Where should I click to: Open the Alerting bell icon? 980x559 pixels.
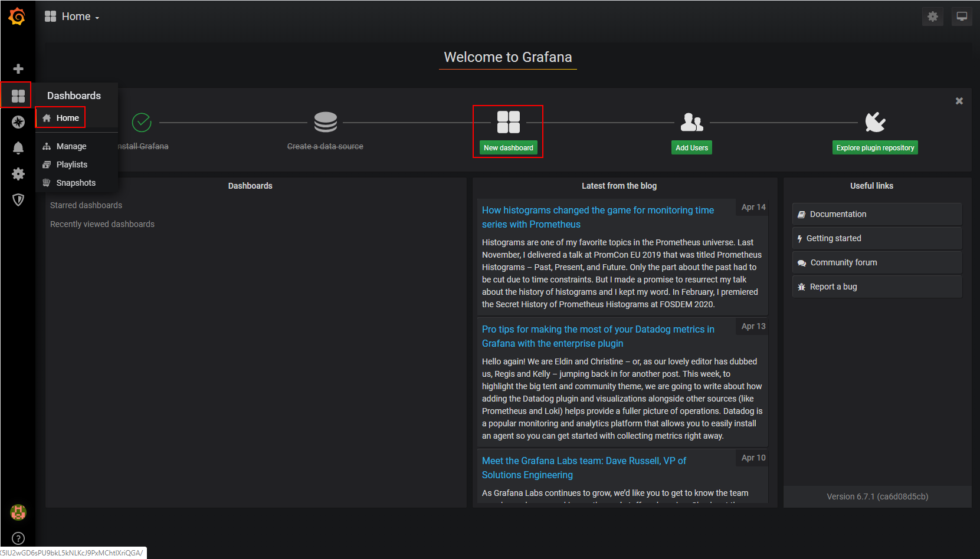[18, 148]
